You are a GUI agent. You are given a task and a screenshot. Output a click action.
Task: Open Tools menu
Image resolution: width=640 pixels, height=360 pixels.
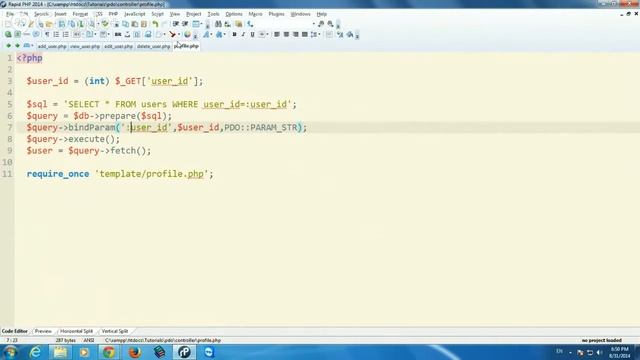coord(213,14)
